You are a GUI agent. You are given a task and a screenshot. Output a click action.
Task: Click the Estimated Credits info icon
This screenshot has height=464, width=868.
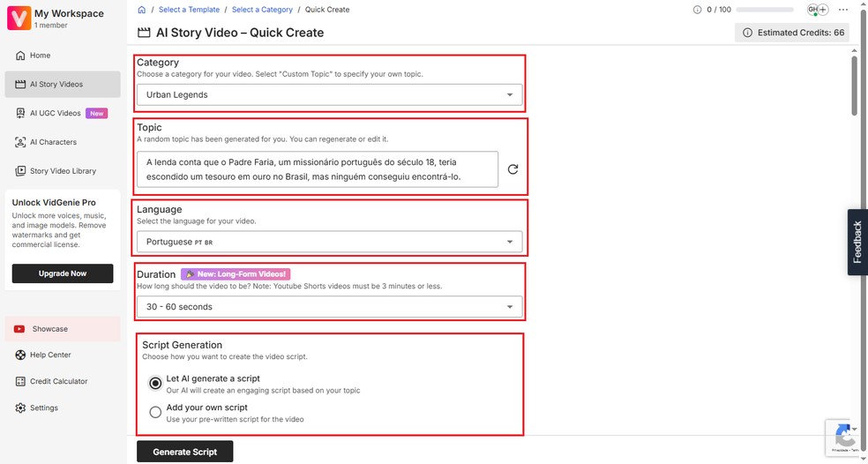pyautogui.click(x=747, y=33)
